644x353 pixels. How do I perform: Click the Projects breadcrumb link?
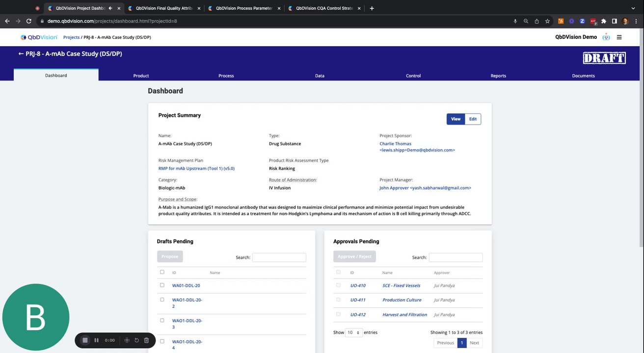click(x=71, y=37)
